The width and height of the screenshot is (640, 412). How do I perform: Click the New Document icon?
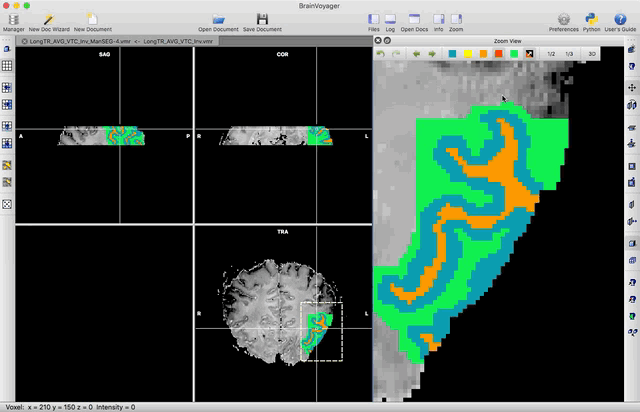[92, 19]
